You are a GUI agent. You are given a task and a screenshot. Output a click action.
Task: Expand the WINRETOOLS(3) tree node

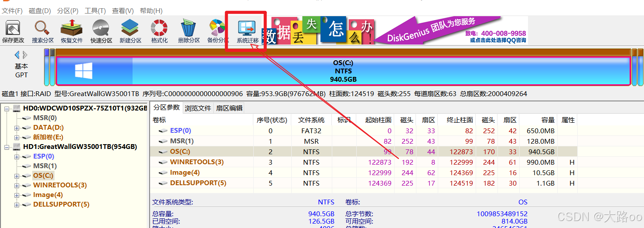[x=17, y=185]
